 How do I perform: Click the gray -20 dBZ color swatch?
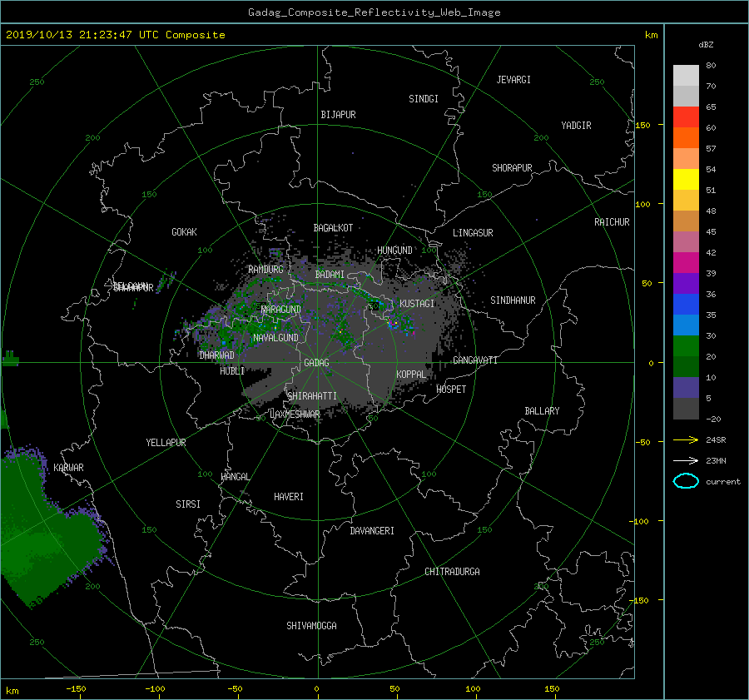[686, 409]
